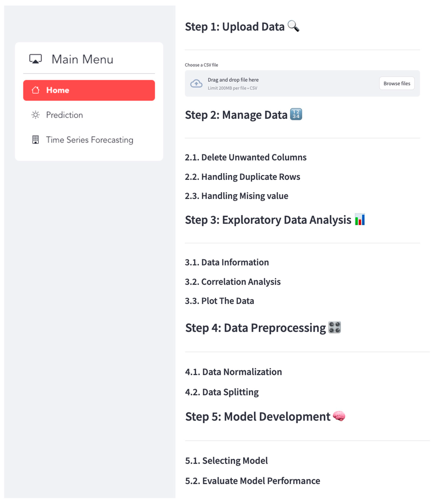Screen dimensions: 440x504
Task: Click the Main Menu screen icon
Action: point(36,59)
